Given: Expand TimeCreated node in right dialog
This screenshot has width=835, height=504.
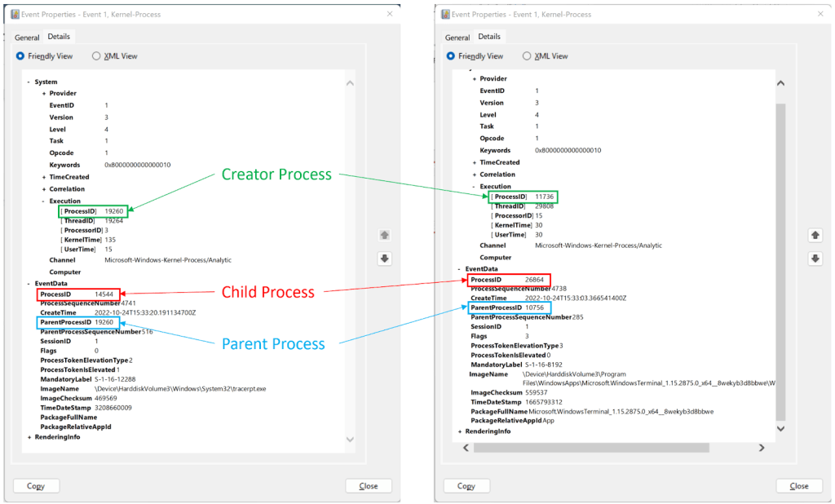Looking at the screenshot, I should click(474, 162).
